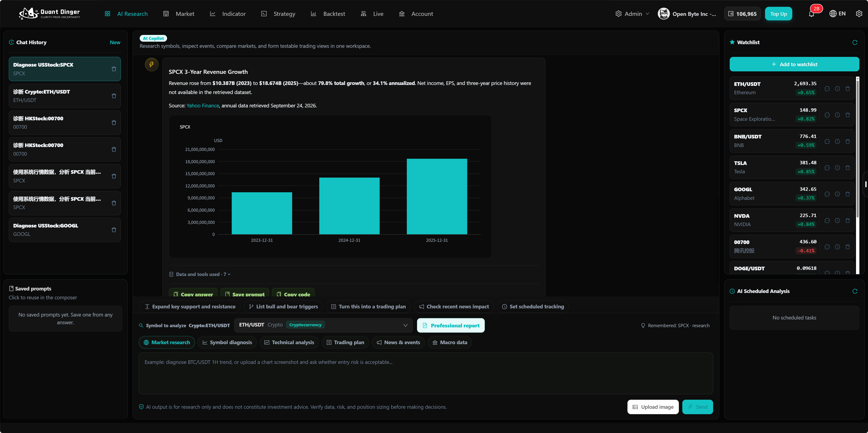
Task: Click the Top Up button
Action: 778,14
